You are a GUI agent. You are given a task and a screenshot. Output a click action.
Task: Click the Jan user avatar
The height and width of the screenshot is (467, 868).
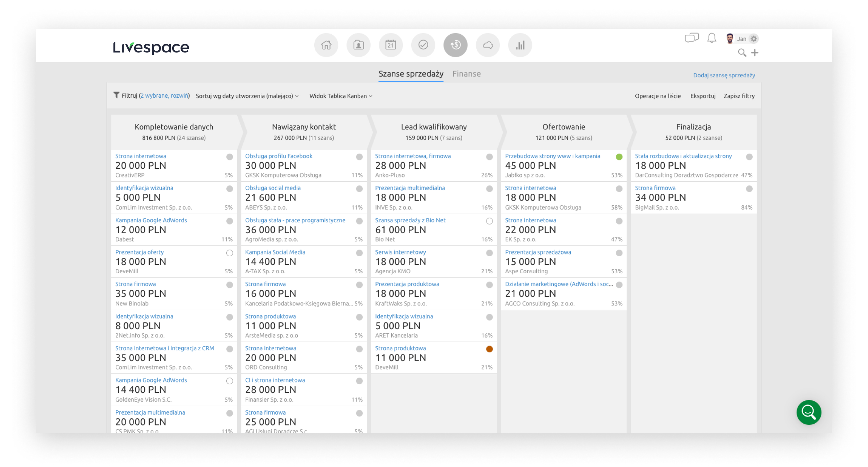[730, 39]
